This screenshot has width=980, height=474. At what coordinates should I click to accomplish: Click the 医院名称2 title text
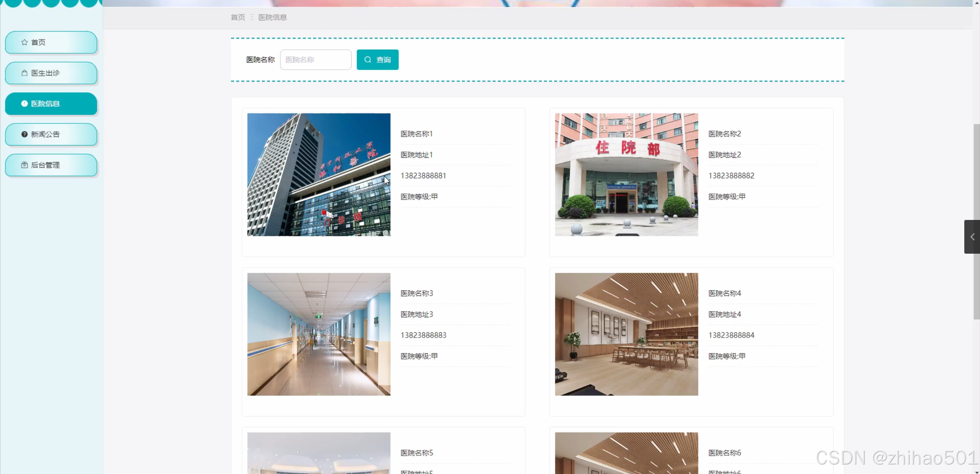click(x=724, y=134)
